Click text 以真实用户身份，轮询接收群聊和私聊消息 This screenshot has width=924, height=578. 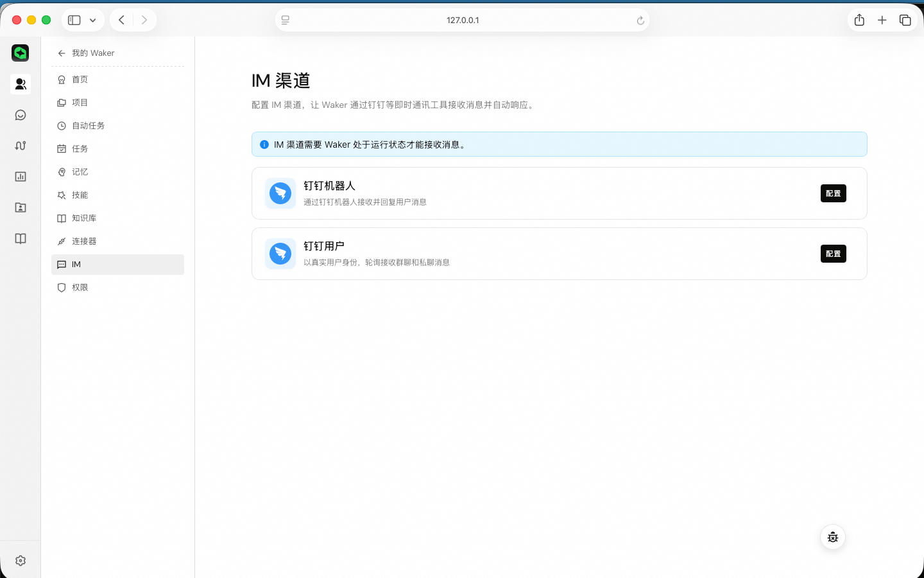(377, 263)
